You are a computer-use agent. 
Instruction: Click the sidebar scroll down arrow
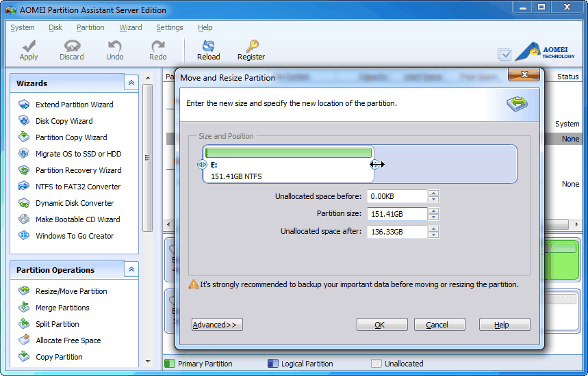tap(148, 362)
